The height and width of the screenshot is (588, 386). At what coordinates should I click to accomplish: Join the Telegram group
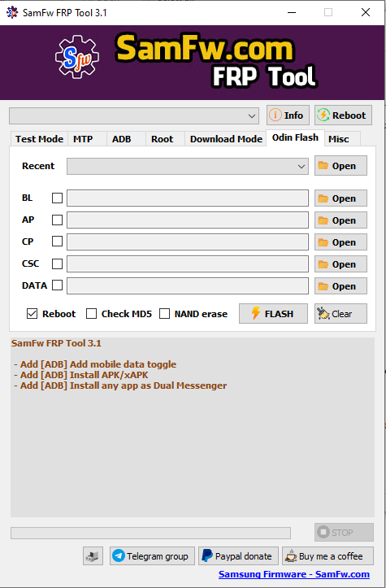click(152, 555)
